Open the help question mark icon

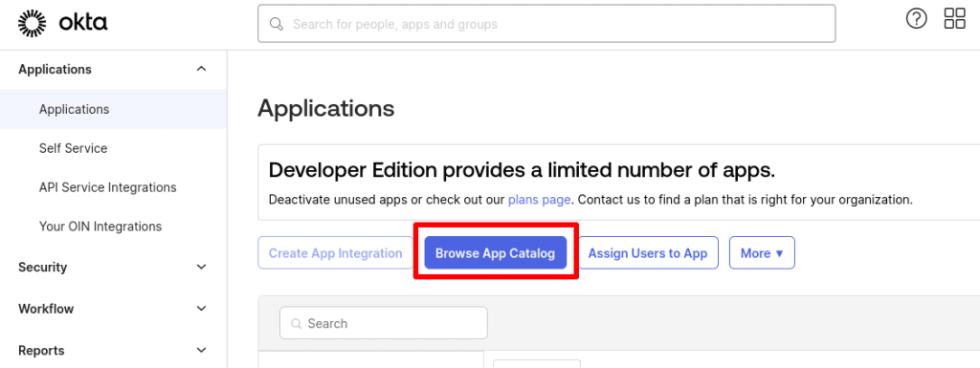coord(916,19)
